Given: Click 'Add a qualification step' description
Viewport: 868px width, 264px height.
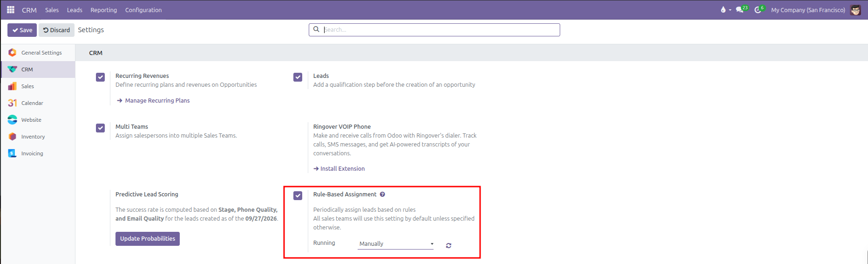Looking at the screenshot, I should 394,85.
